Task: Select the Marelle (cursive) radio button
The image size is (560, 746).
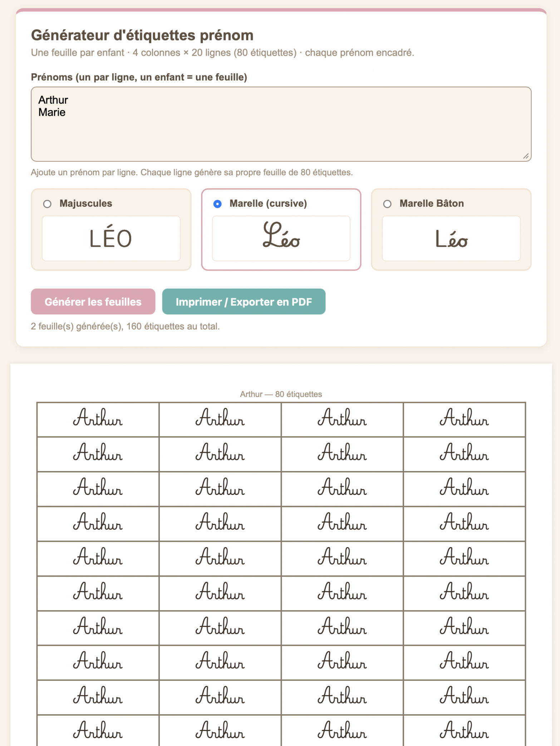Action: 217,204
